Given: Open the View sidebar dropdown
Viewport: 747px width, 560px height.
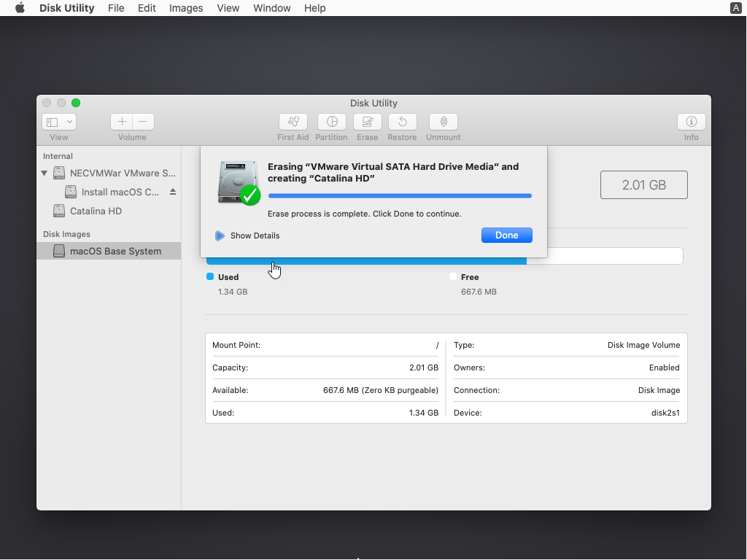Looking at the screenshot, I should click(x=59, y=122).
